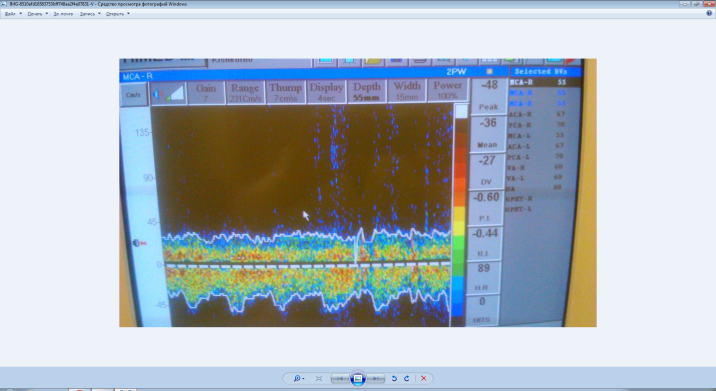Click the actual size / fit icon

pyautogui.click(x=319, y=378)
